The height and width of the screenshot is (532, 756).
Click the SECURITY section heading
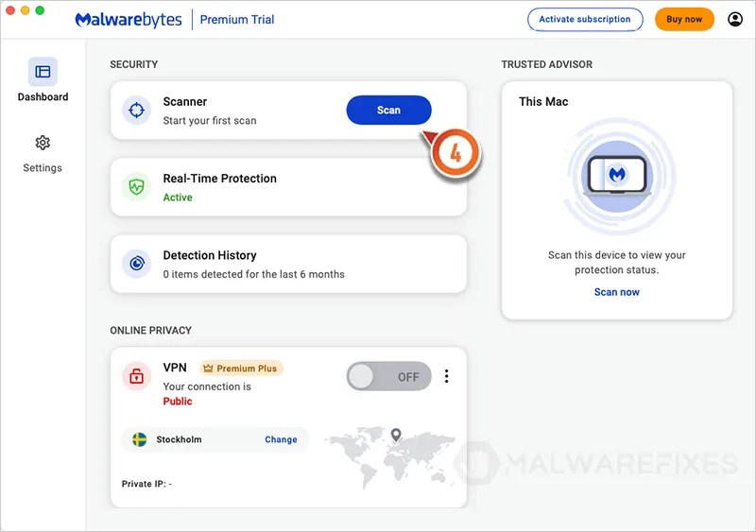(133, 64)
